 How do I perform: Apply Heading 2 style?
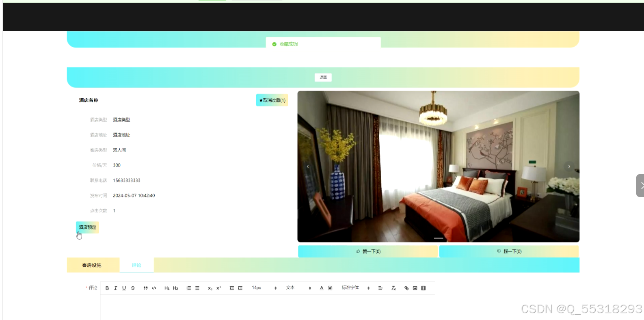(x=175, y=288)
